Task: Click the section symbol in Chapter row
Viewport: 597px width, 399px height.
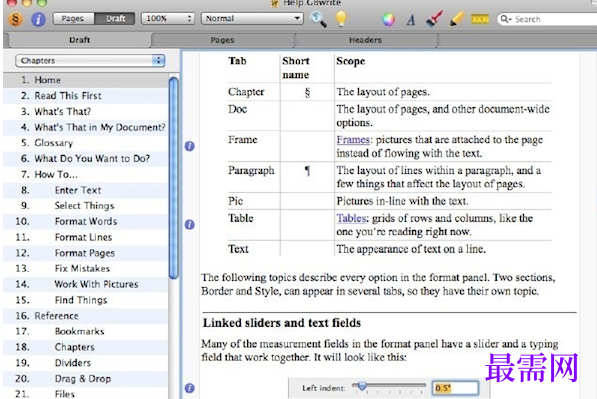Action: [x=307, y=93]
